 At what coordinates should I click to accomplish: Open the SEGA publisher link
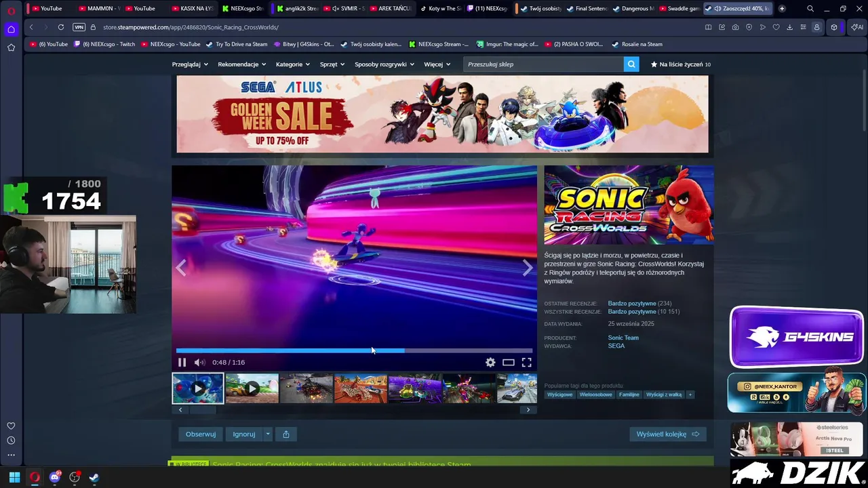coord(616,346)
